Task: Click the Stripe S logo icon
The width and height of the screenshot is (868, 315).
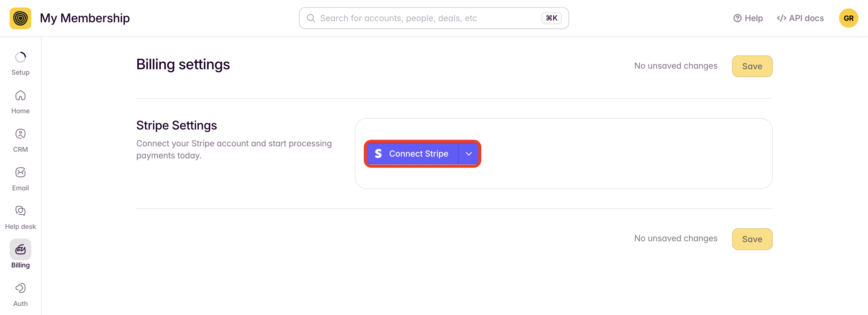Action: (378, 154)
